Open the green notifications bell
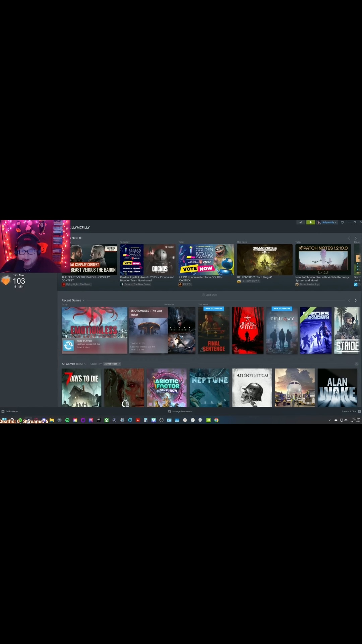The height and width of the screenshot is (644, 362). [311, 222]
